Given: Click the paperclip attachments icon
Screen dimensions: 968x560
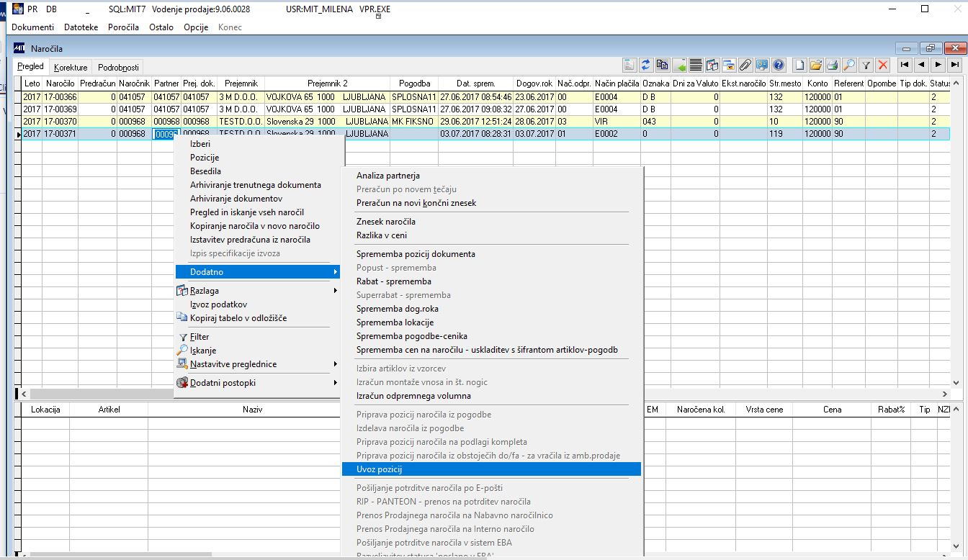Looking at the screenshot, I should pyautogui.click(x=745, y=65).
